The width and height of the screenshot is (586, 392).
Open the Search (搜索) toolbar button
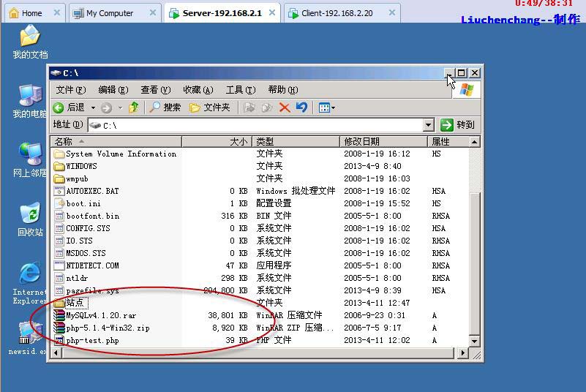165,108
